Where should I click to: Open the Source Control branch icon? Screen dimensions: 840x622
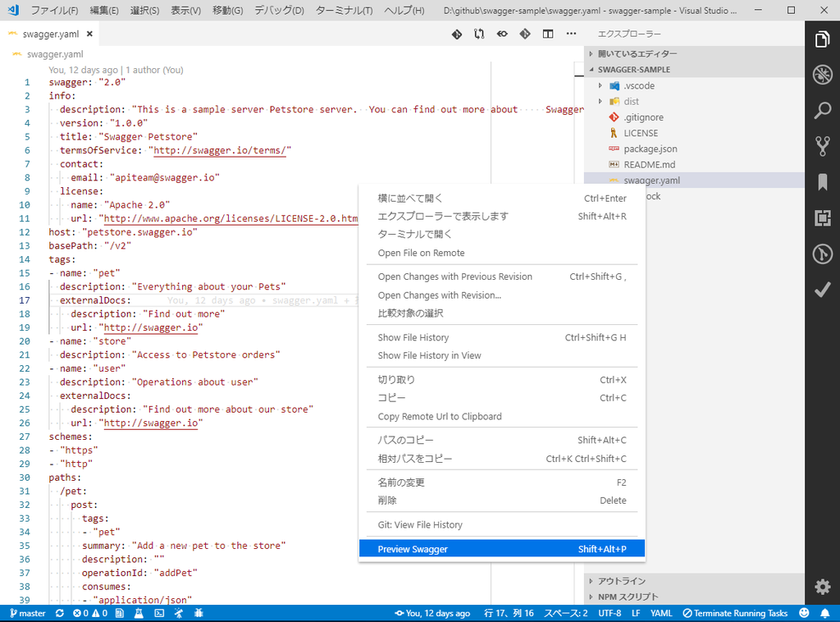point(822,146)
